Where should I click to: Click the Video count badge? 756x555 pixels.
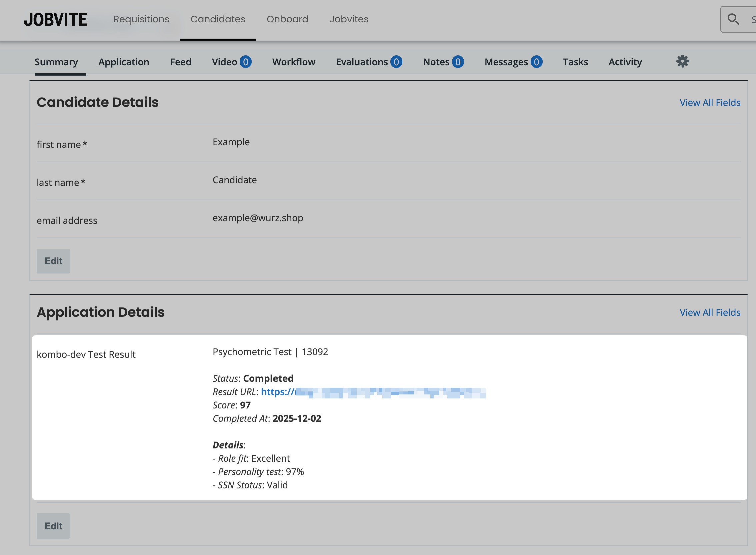coord(245,62)
